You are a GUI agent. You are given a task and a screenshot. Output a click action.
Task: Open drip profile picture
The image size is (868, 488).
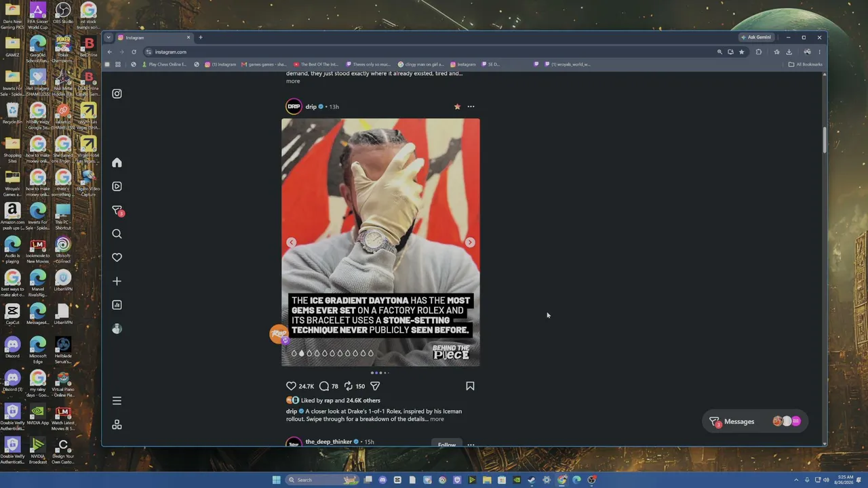pos(294,106)
